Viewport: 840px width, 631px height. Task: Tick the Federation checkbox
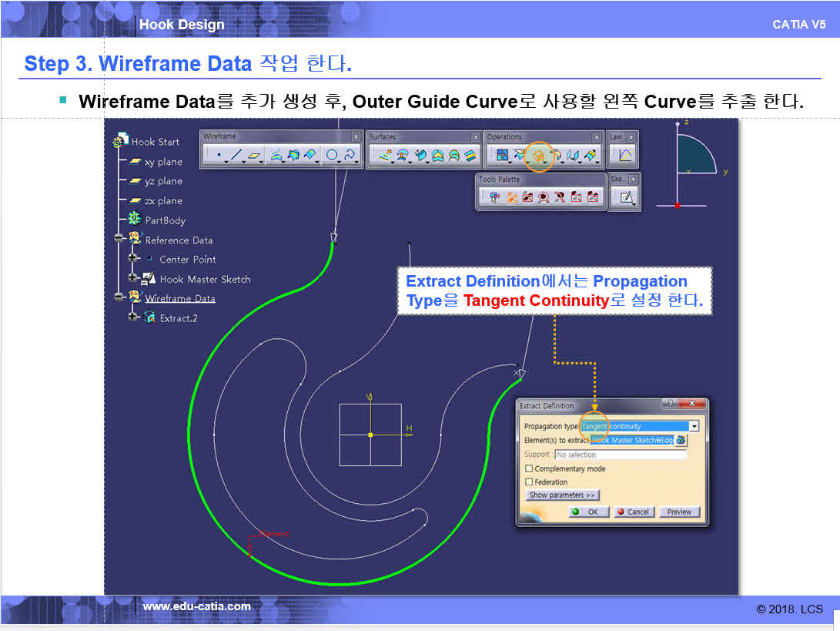[529, 482]
